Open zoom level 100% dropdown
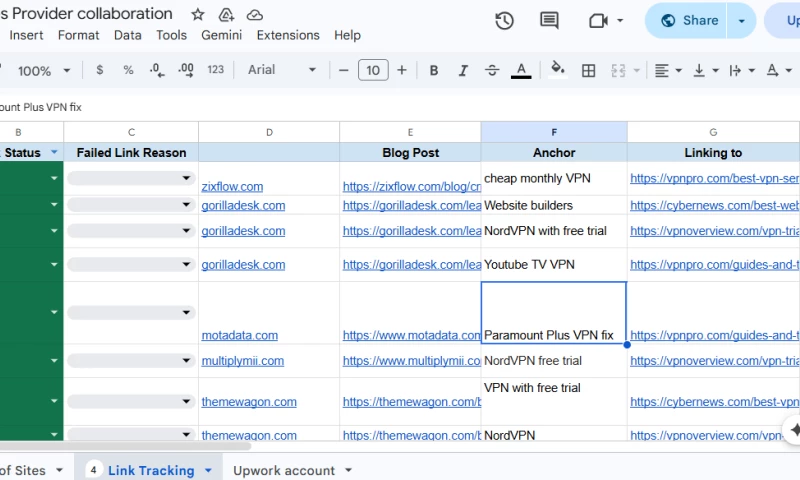Viewport: 800px width, 480px height. [44, 70]
